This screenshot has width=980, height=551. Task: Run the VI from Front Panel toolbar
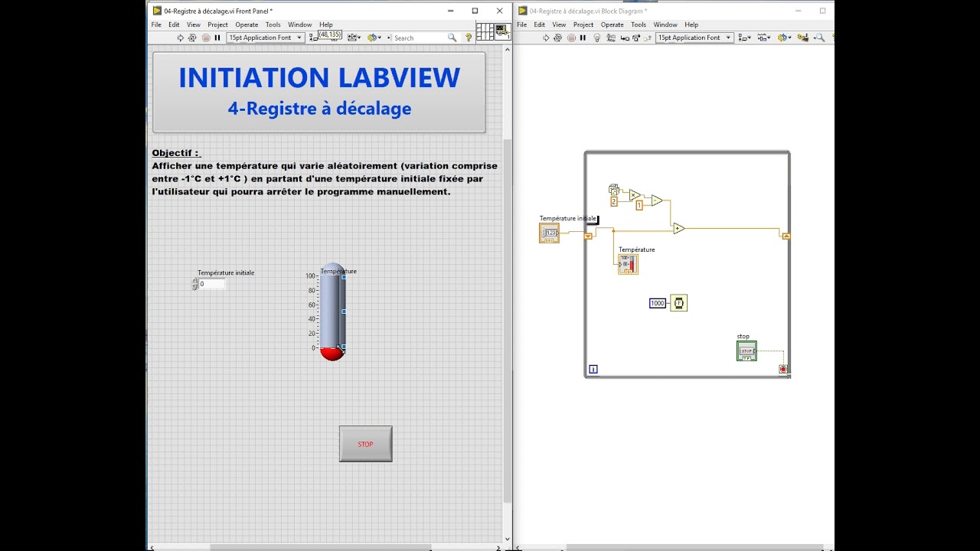tap(181, 37)
